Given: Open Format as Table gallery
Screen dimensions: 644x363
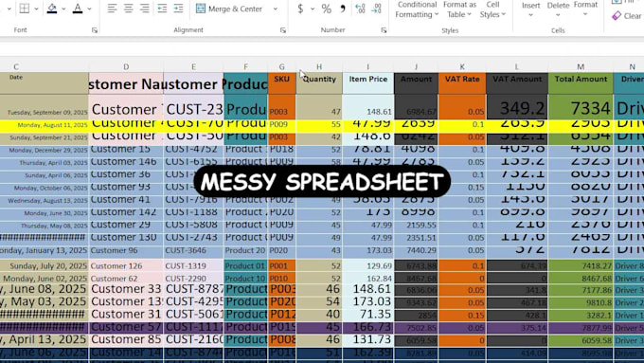Looking at the screenshot, I should coord(459,9).
